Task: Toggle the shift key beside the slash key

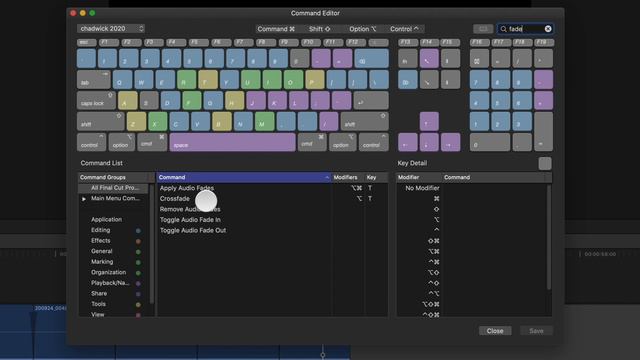Action: [364, 122]
